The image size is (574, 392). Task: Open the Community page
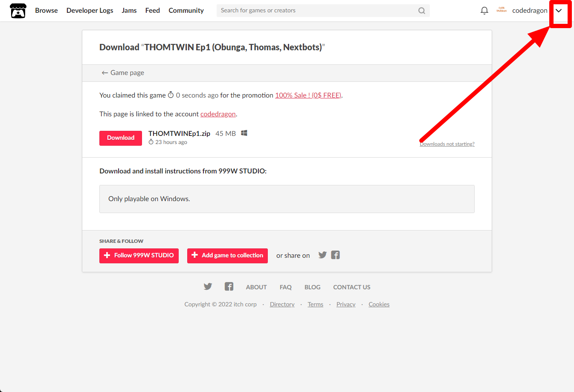coord(186,11)
